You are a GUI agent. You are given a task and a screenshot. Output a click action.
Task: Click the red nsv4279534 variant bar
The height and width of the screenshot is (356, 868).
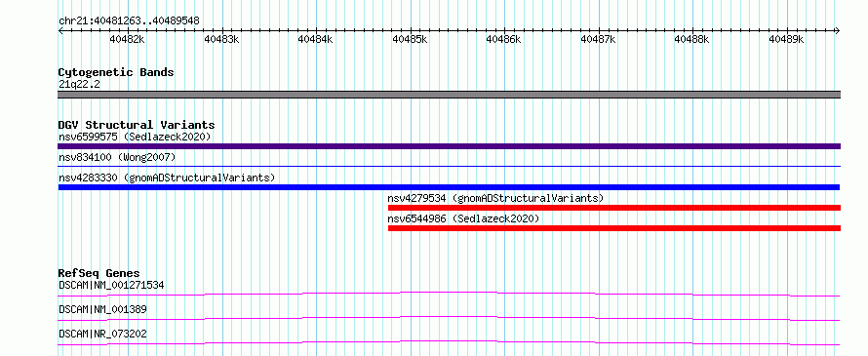[x=614, y=208]
